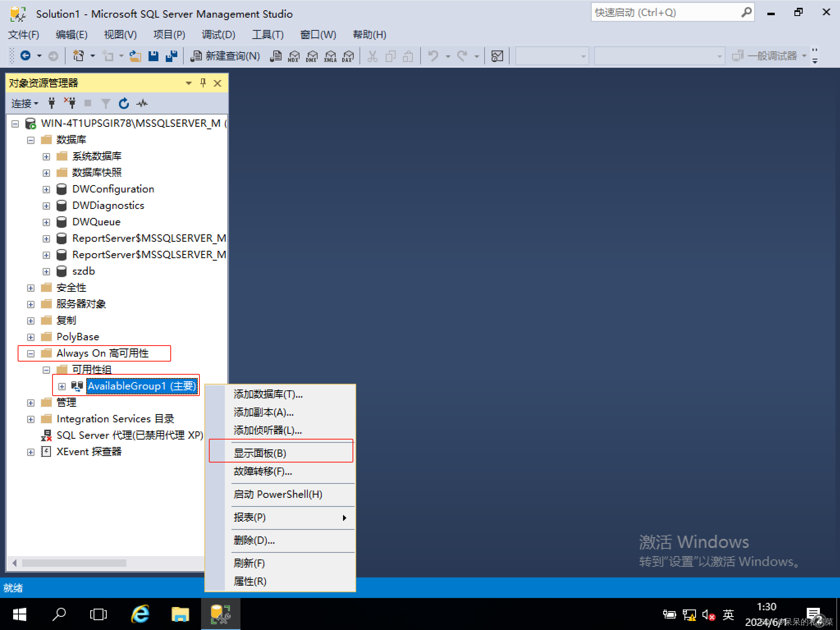Click the save floppy disk icon
This screenshot has height=630, width=840.
153,56
